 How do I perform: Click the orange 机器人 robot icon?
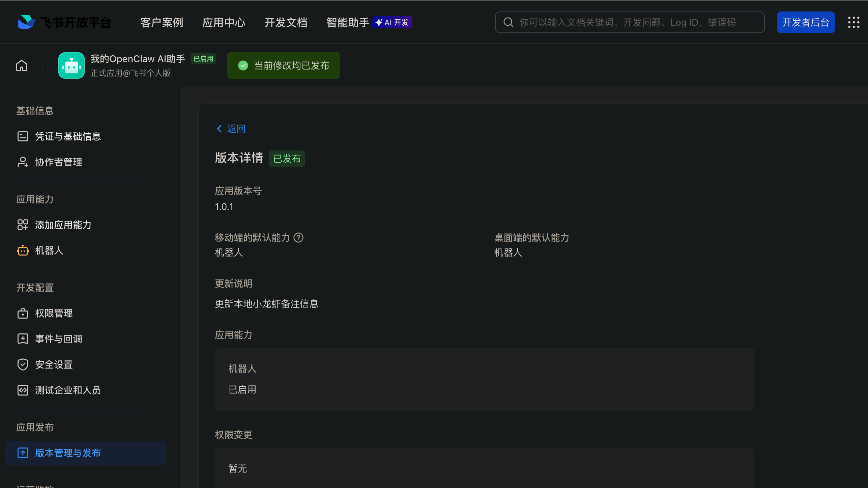tap(23, 250)
